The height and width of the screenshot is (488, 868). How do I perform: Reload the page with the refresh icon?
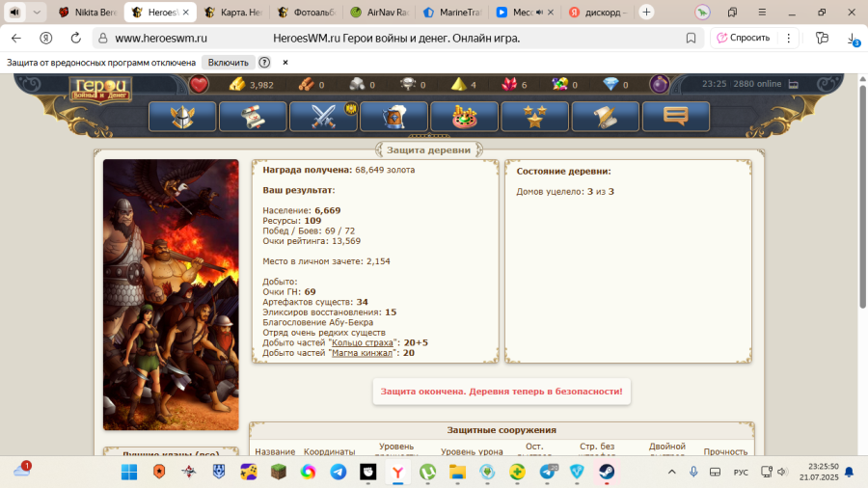pyautogui.click(x=76, y=39)
